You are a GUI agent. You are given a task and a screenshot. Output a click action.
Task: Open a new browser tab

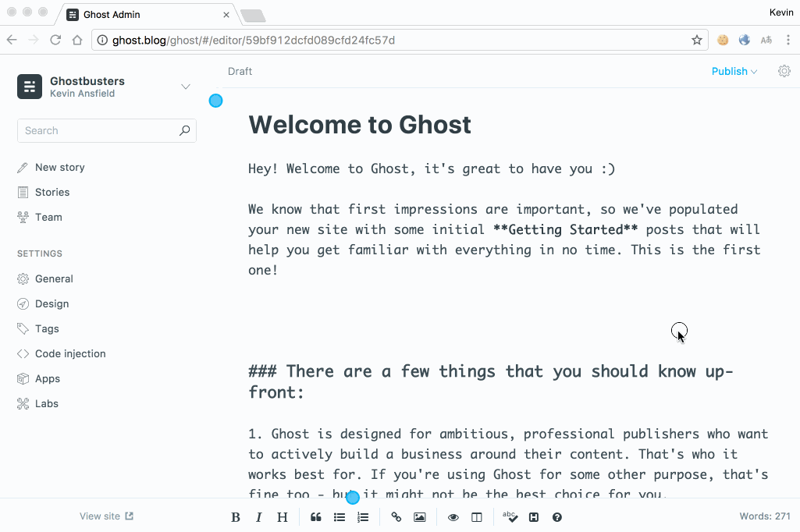click(253, 16)
